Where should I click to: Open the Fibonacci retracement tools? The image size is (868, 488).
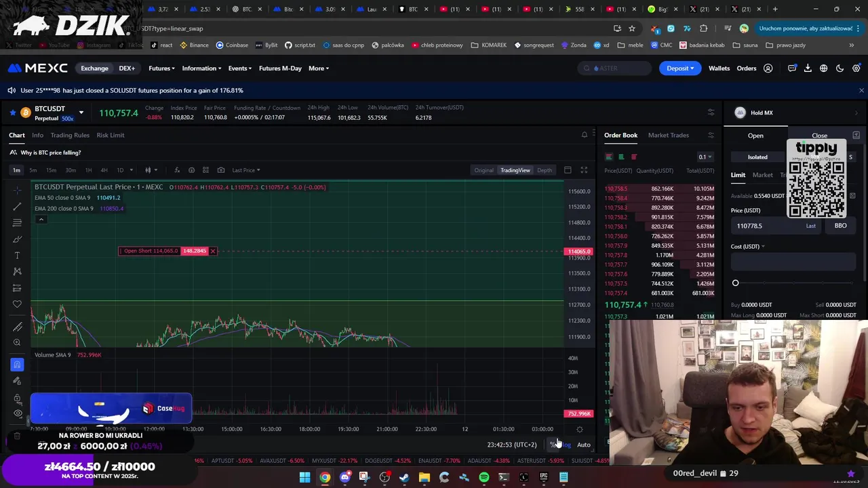pos(17,223)
